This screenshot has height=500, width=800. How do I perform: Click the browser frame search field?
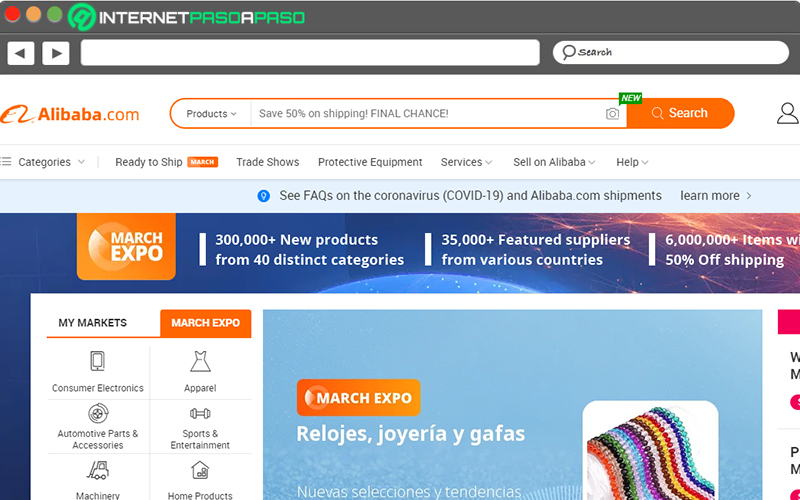tap(671, 53)
